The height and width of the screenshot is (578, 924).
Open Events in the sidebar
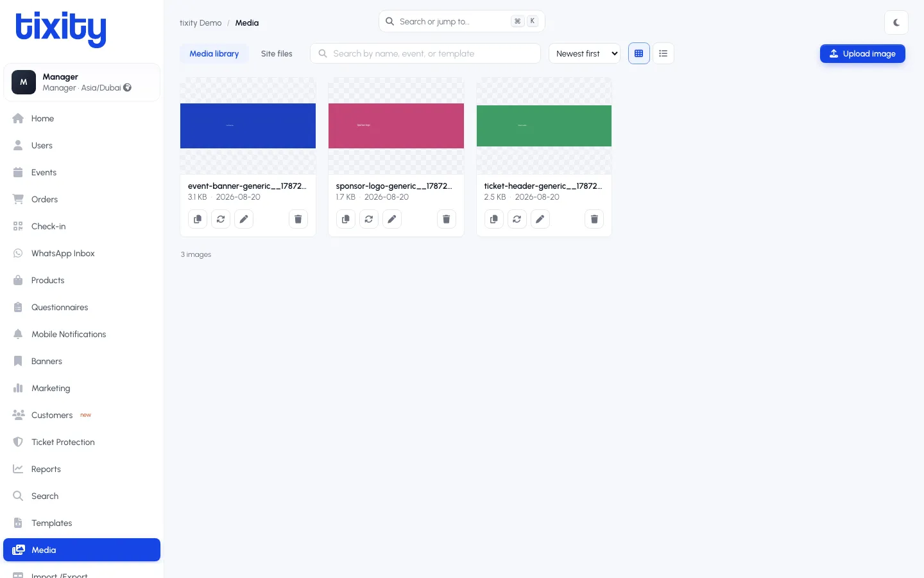[81, 172]
